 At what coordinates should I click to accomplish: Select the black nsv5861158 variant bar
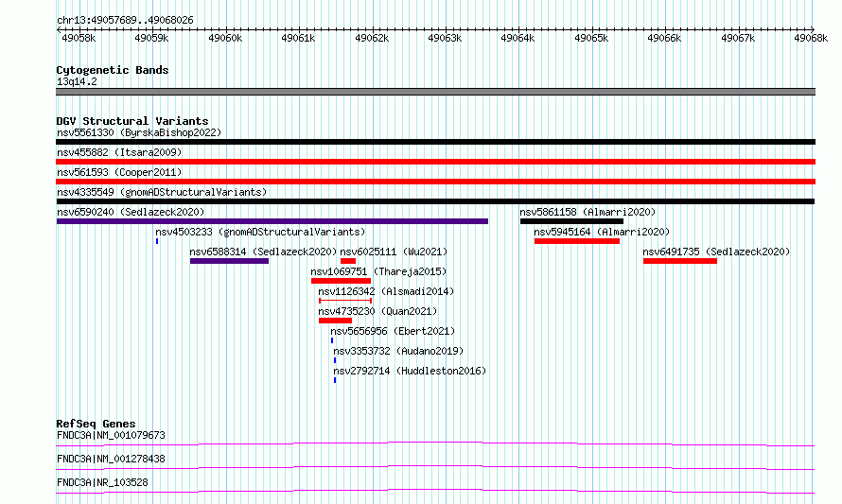coord(571,221)
